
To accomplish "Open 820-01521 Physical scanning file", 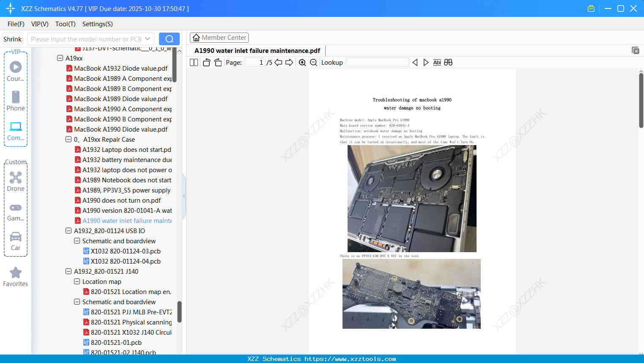I will pyautogui.click(x=127, y=322).
